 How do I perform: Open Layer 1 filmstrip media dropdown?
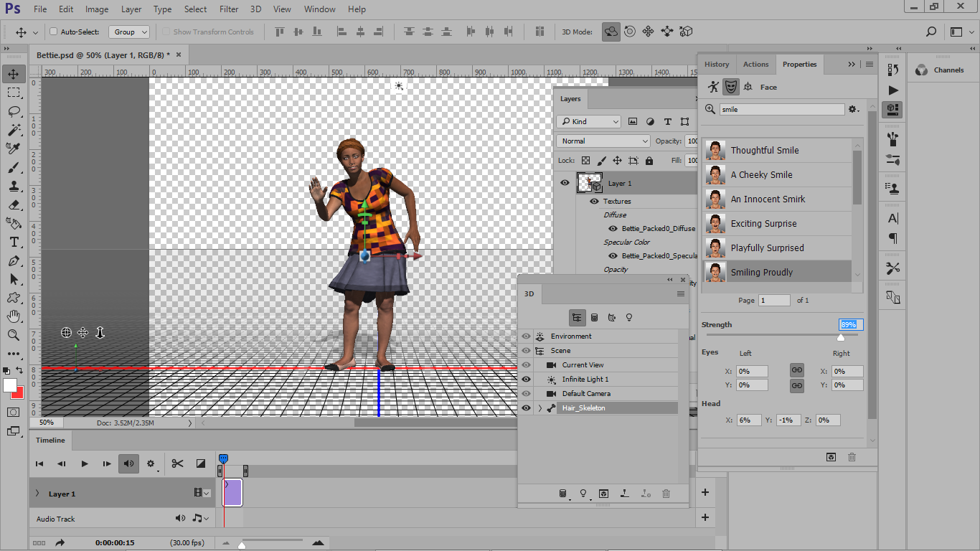[x=202, y=493]
